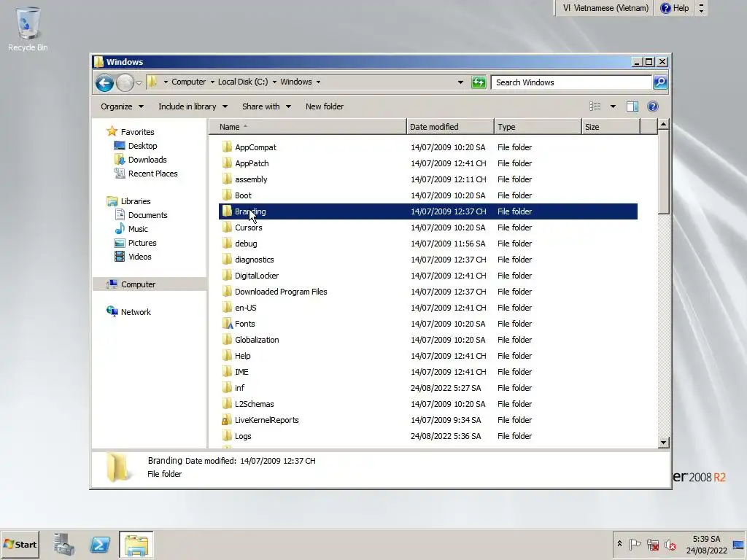Sort by the Date modified column
This screenshot has width=747, height=560.
click(x=450, y=127)
